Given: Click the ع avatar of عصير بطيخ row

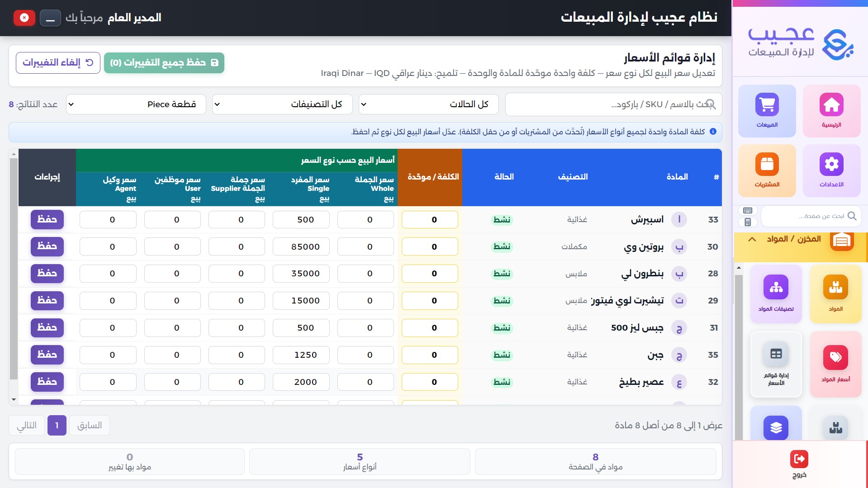Looking at the screenshot, I should pyautogui.click(x=679, y=382).
